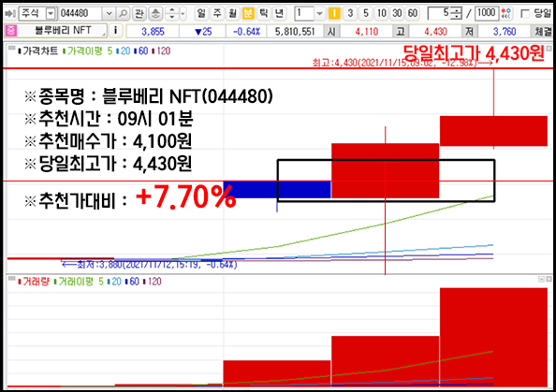Click the 1000 bar count field
This screenshot has width=556, height=392.
click(x=486, y=13)
